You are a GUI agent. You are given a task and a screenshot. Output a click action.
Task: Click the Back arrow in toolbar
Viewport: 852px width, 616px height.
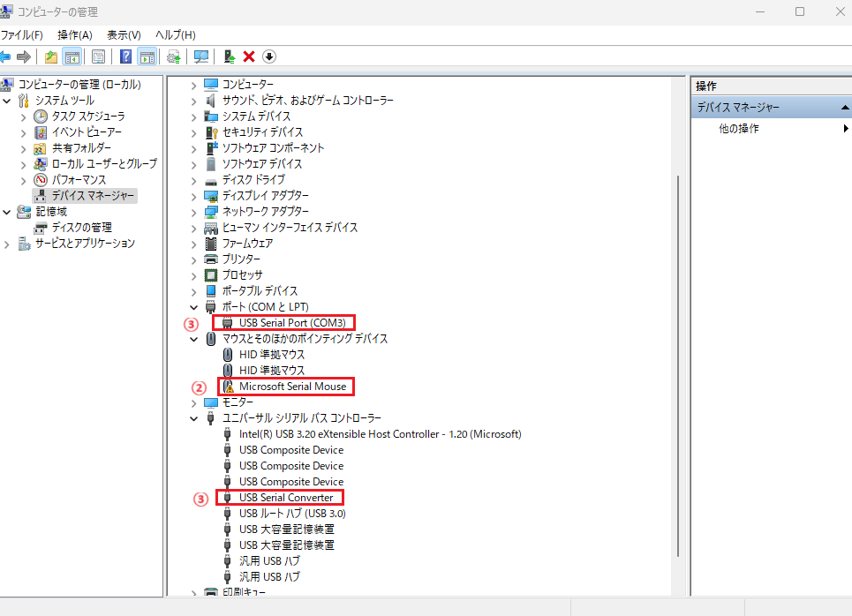click(x=5, y=56)
